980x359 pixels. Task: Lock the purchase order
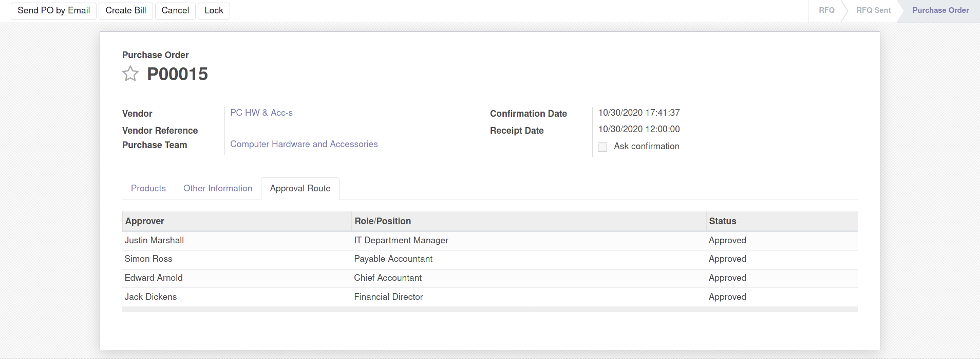pyautogui.click(x=214, y=10)
